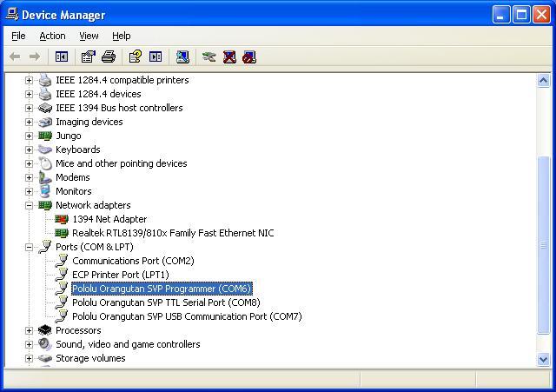The width and height of the screenshot is (556, 392).
Task: Click the scrollbar down arrow
Action: pyautogui.click(x=544, y=359)
